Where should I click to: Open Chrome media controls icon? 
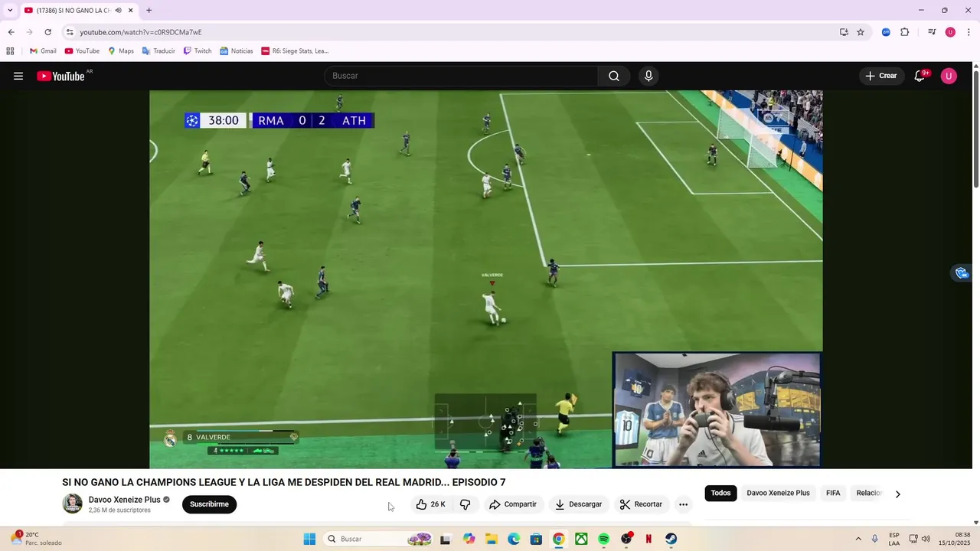coord(932,32)
